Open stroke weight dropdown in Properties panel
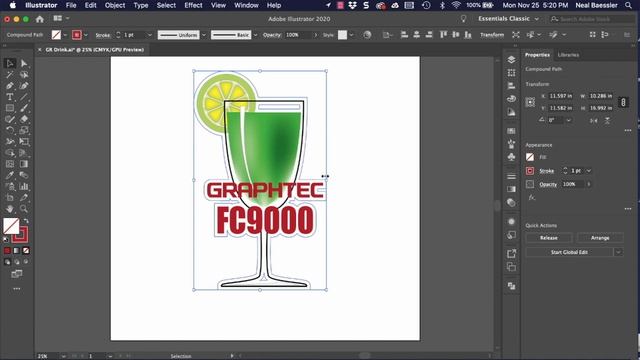The height and width of the screenshot is (360, 640). tap(589, 171)
